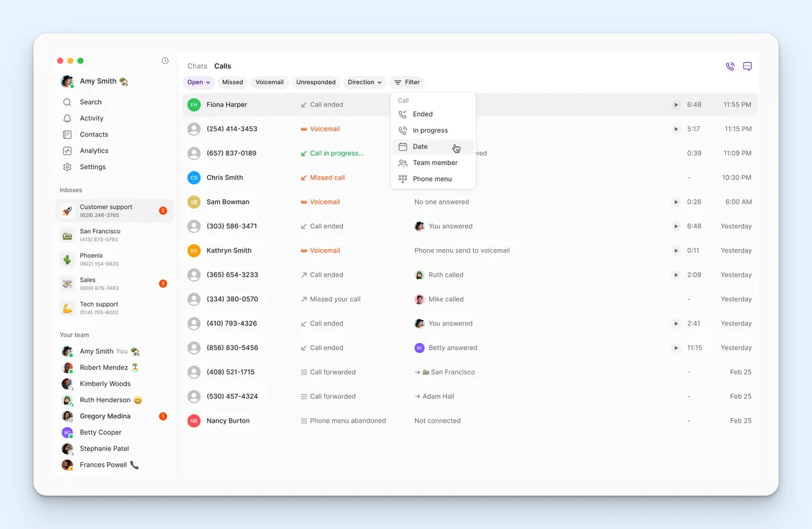Expand the Open status dropdown

tap(198, 81)
